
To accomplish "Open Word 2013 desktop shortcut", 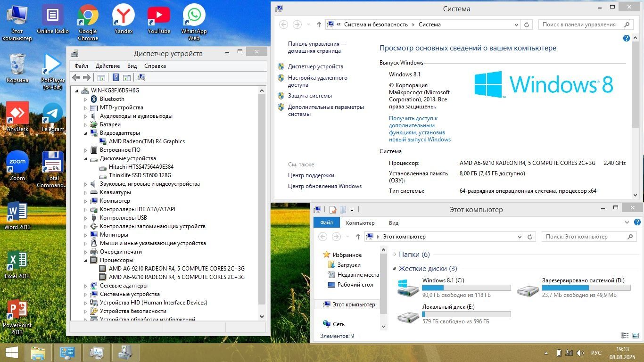I will click(x=17, y=215).
